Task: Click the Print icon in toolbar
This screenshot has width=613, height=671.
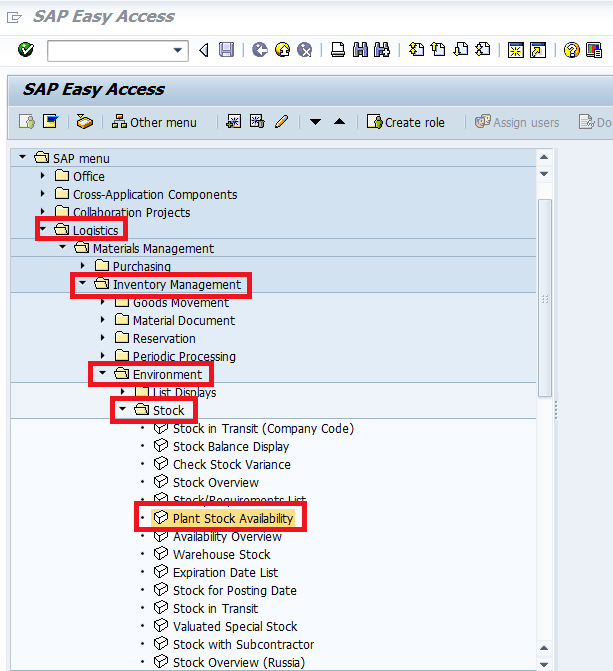Action: pos(338,50)
